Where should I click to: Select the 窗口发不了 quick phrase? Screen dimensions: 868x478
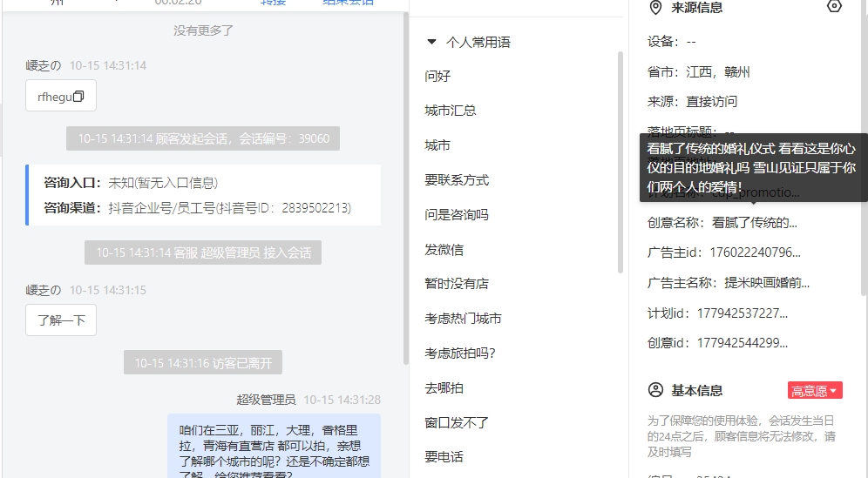click(457, 422)
